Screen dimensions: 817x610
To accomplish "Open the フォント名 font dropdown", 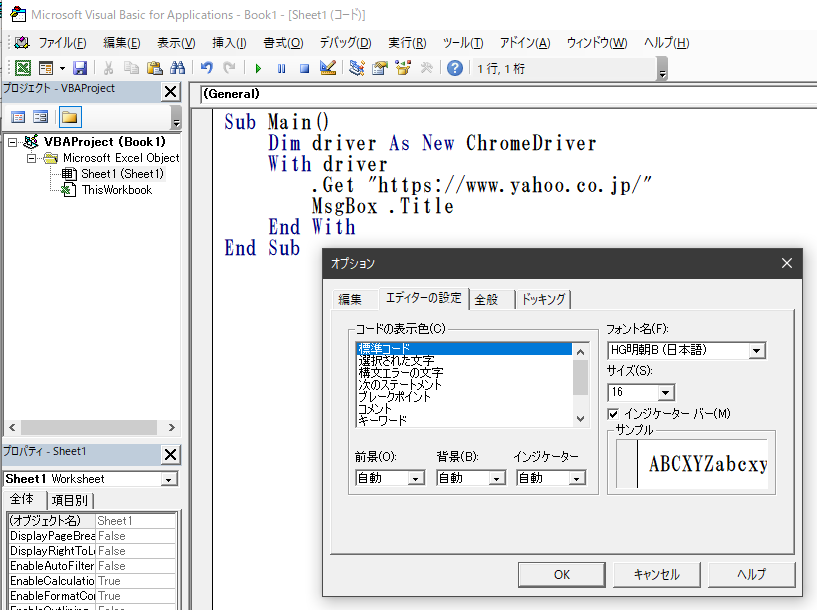I will coord(757,351).
